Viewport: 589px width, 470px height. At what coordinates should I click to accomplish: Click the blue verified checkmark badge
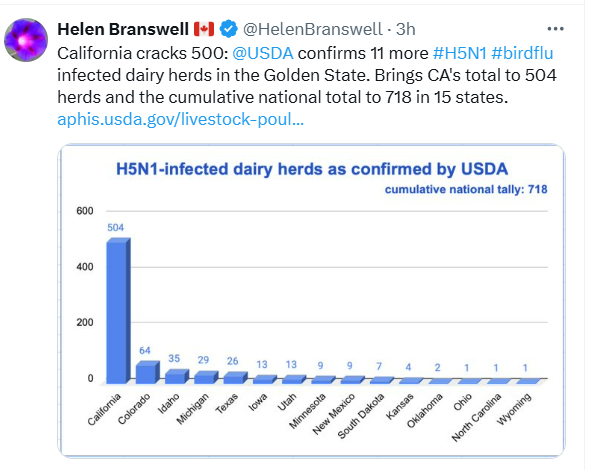click(x=228, y=29)
